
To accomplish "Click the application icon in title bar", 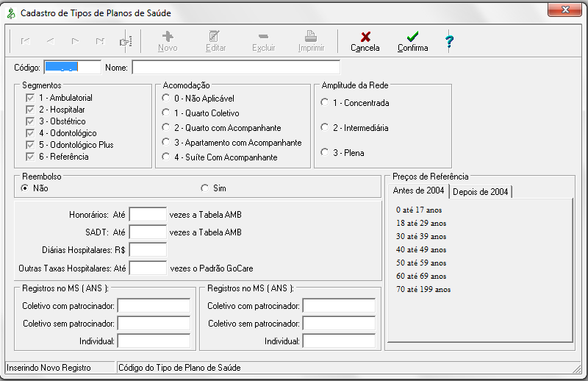I will click(x=11, y=13).
